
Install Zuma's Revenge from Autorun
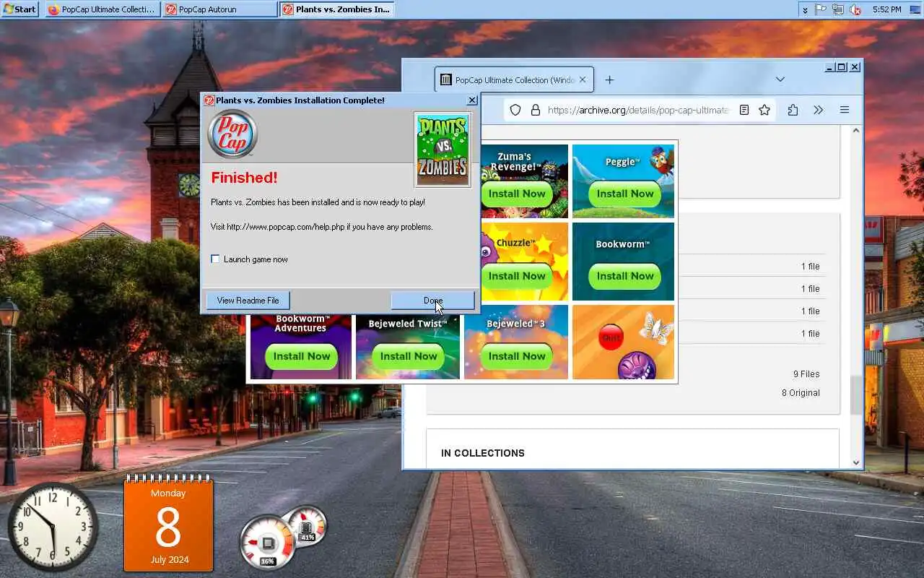click(517, 194)
